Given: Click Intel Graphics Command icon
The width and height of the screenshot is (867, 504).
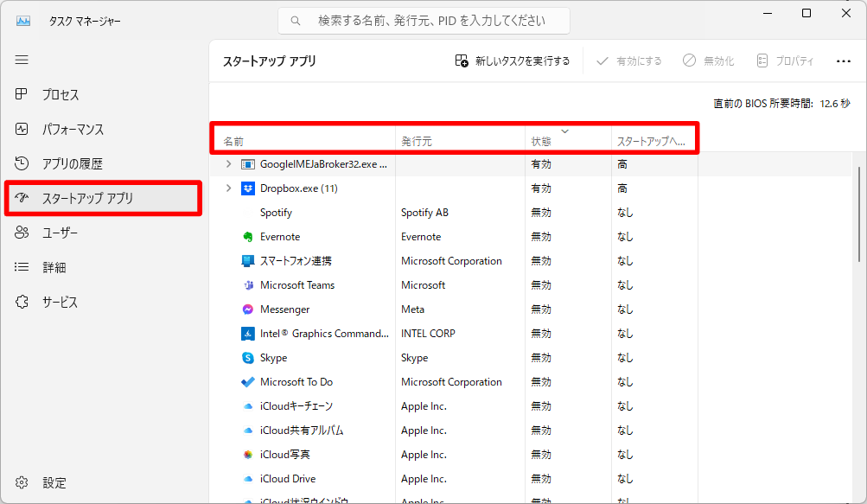Looking at the screenshot, I should (x=248, y=334).
